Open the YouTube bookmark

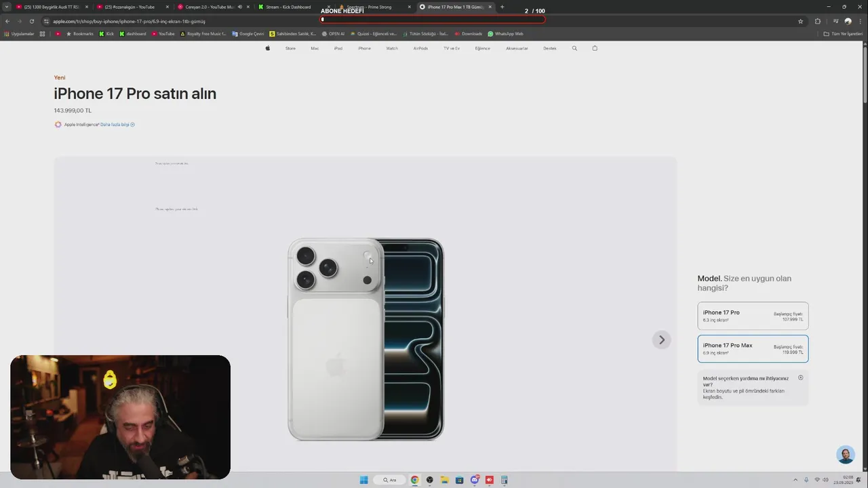pos(163,34)
